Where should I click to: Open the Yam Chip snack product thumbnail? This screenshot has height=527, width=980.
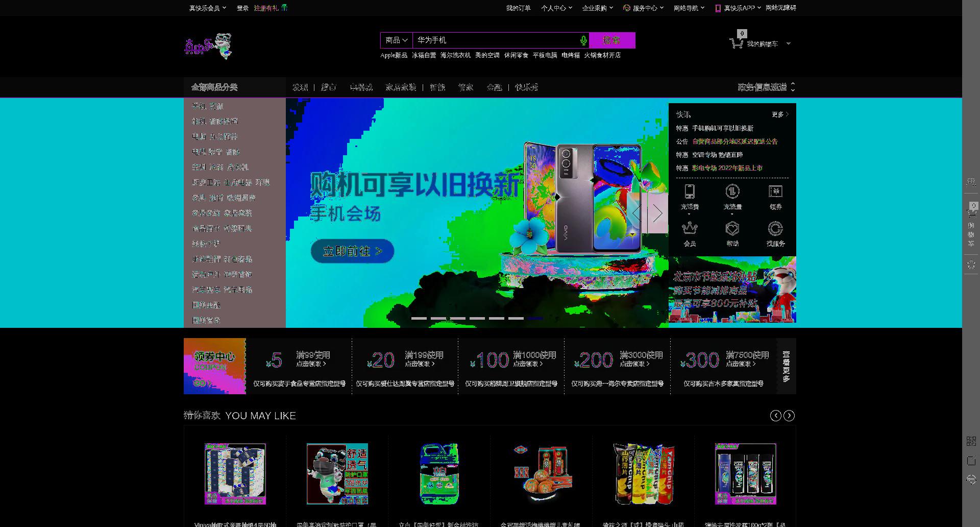point(644,474)
